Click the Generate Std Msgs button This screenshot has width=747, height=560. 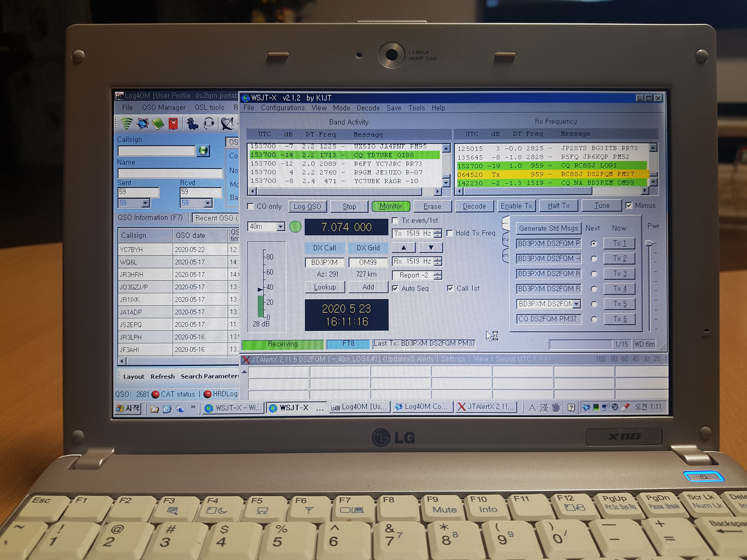(x=548, y=228)
